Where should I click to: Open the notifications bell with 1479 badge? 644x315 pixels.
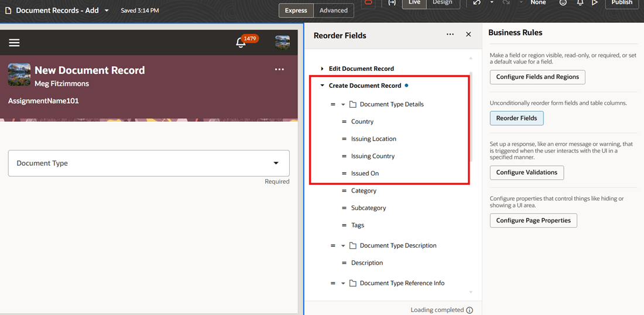tap(241, 42)
